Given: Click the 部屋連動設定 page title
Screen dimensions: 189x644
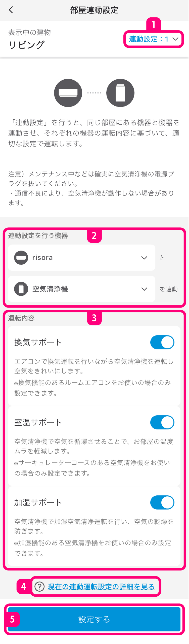Looking at the screenshot, I should (x=94, y=10).
